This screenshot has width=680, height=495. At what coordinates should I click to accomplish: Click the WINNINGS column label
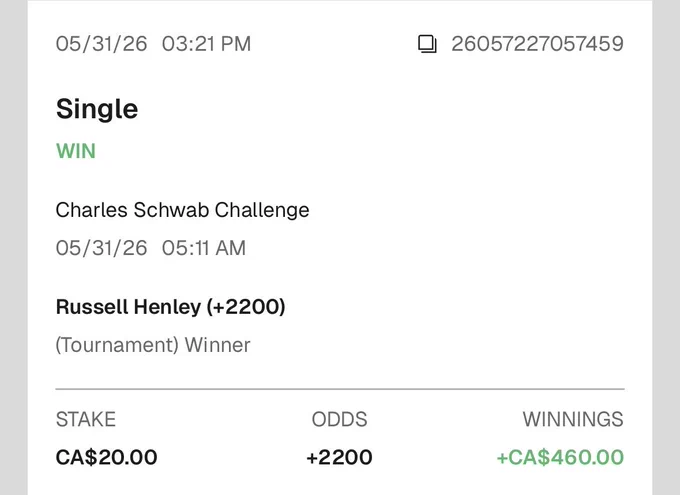(573, 420)
